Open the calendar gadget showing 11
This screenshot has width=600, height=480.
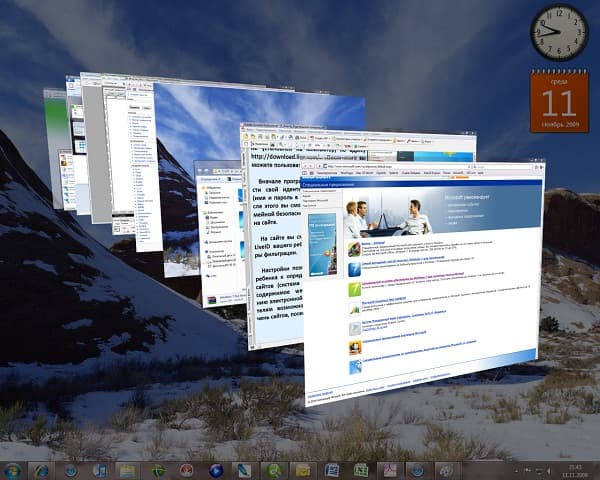coord(559,101)
